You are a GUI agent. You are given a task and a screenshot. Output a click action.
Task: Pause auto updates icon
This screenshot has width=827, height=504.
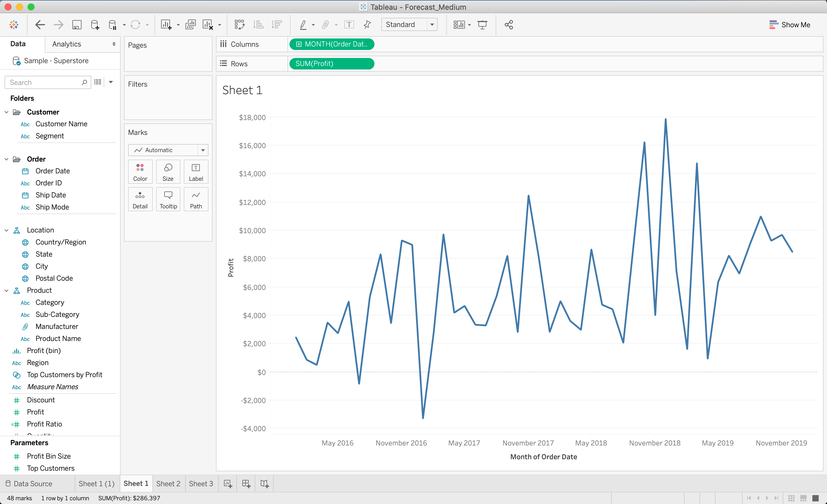[113, 24]
